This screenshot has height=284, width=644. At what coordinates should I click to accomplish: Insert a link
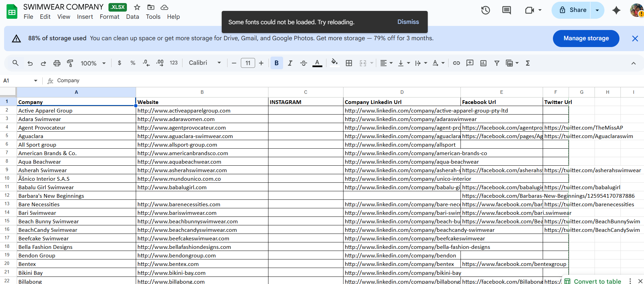[456, 63]
